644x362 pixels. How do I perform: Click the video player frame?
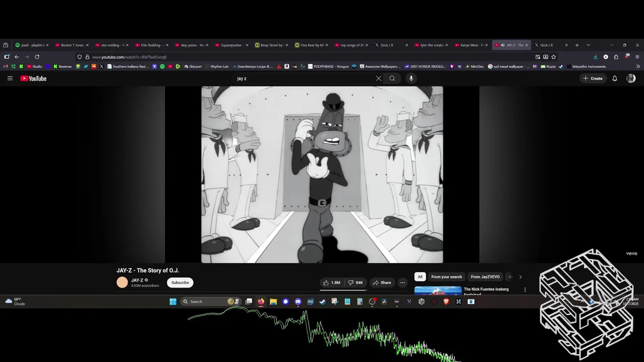pyautogui.click(x=322, y=174)
